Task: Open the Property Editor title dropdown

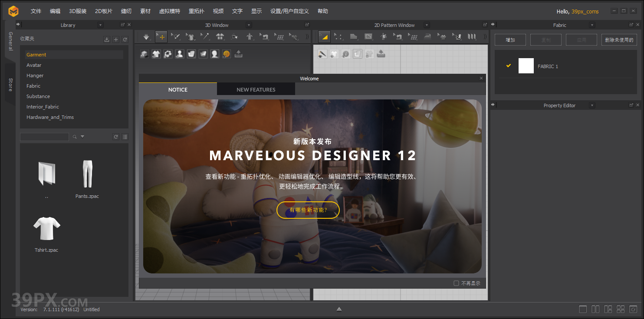Action: (592, 105)
